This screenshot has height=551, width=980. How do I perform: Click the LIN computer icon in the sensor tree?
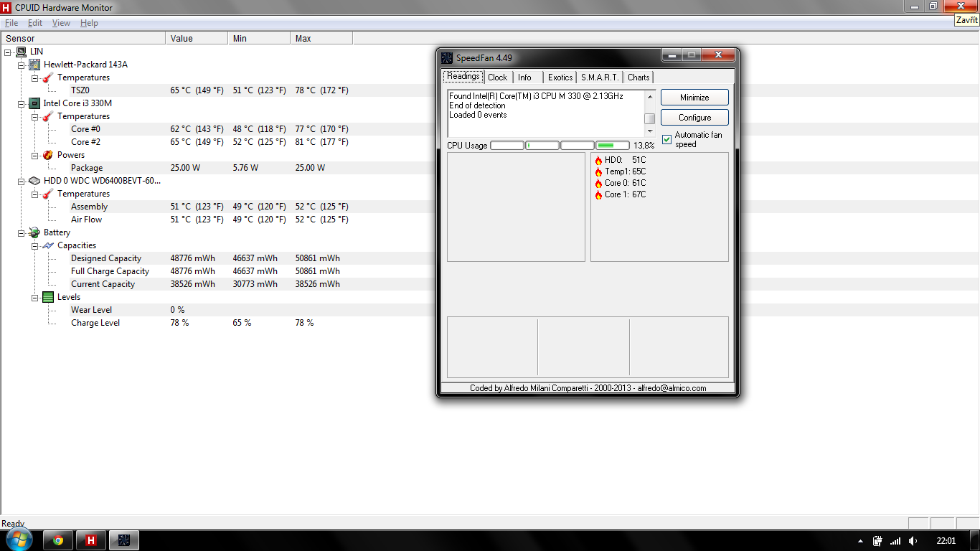pos(21,52)
